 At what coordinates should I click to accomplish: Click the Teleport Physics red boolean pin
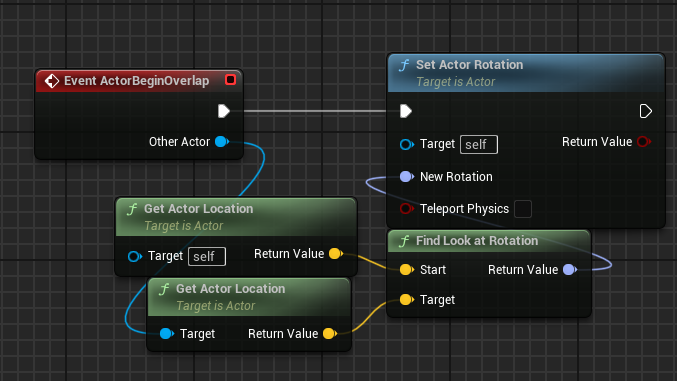coord(406,209)
